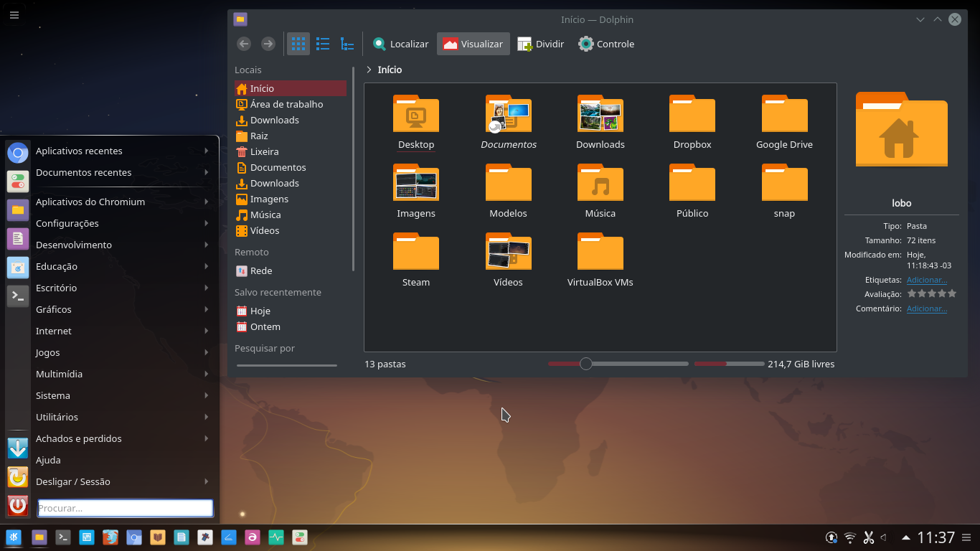Open the Controle menu in Dolphin
Image resolution: width=980 pixels, height=551 pixels.
click(x=606, y=44)
